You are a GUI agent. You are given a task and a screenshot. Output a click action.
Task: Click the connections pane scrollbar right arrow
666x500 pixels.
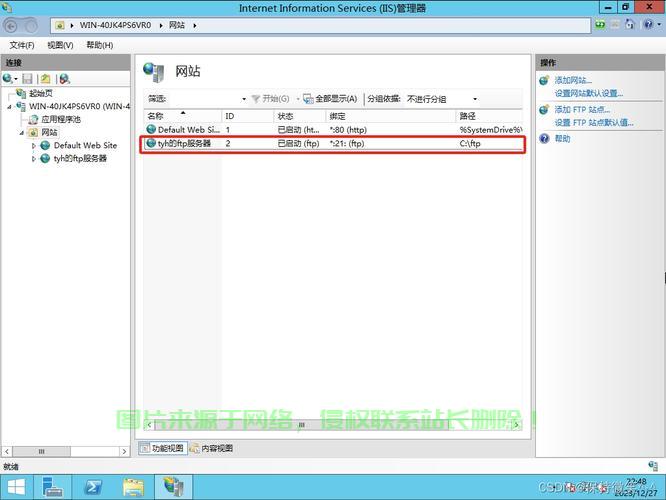coord(124,451)
